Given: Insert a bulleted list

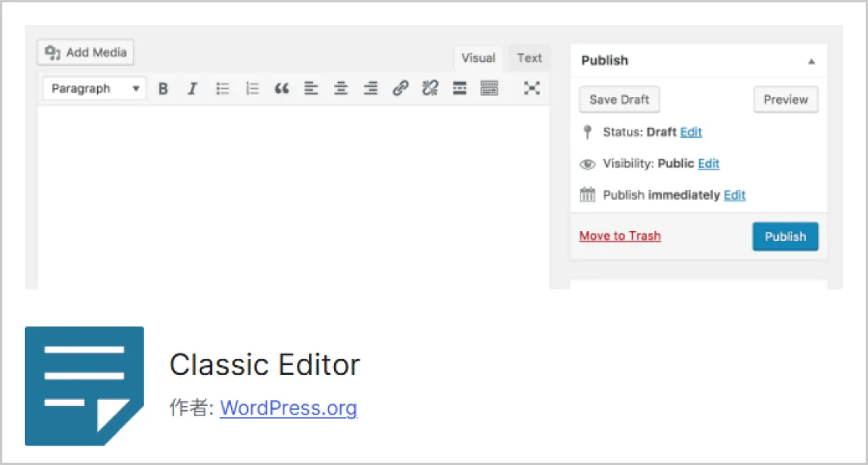Looking at the screenshot, I should click(x=222, y=88).
